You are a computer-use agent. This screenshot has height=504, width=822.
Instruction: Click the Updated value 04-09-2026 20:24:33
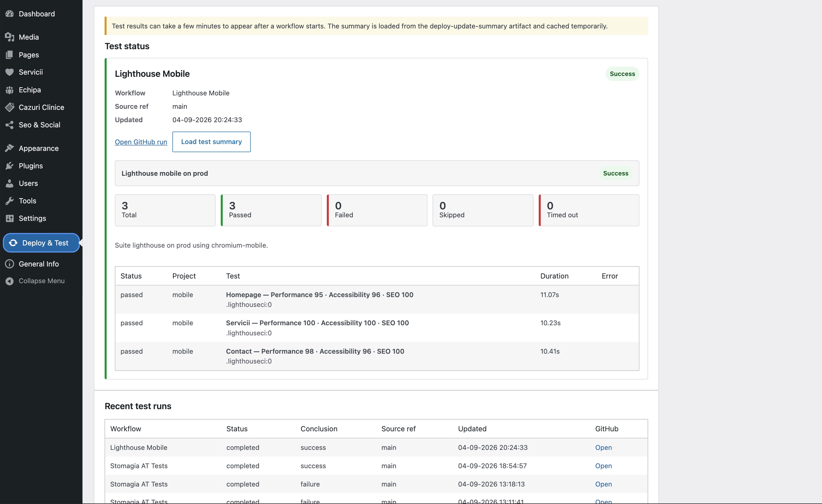coord(207,120)
